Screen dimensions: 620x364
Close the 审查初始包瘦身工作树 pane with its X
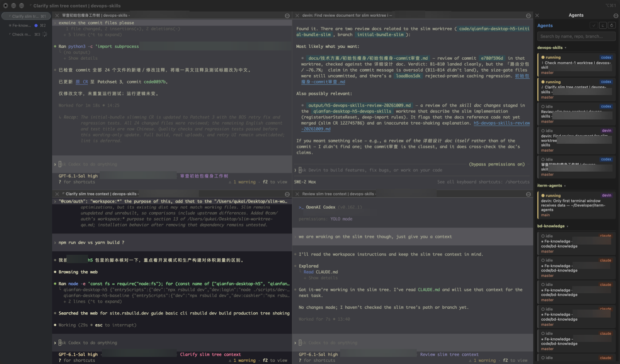(x=57, y=15)
